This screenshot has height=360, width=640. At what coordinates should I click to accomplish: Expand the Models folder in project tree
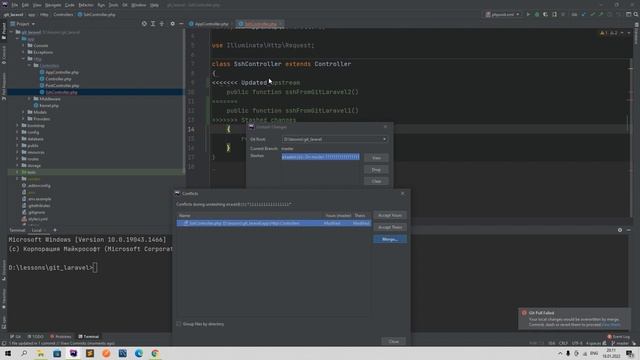pos(23,112)
